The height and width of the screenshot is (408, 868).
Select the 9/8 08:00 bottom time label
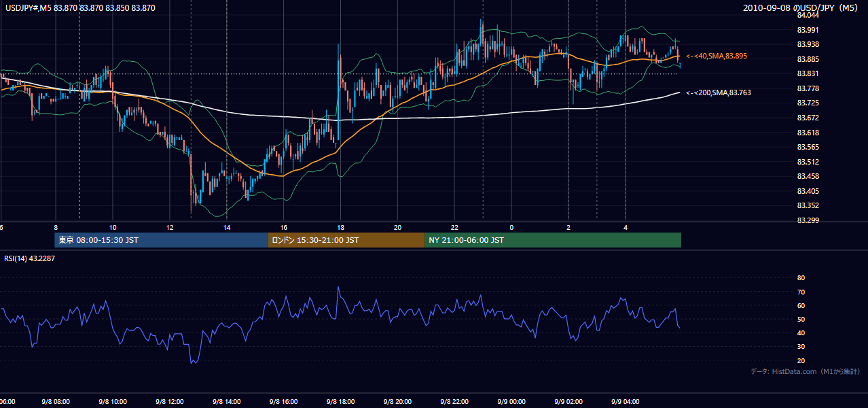click(x=56, y=402)
